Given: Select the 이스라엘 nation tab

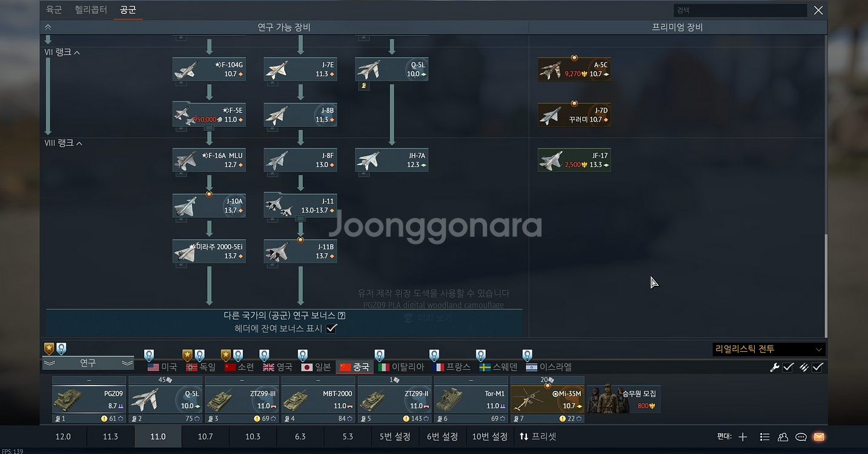Looking at the screenshot, I should (x=549, y=367).
